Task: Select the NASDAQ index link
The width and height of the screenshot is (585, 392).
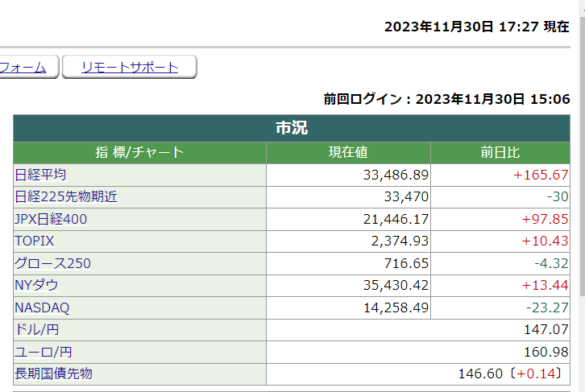Action: click(42, 307)
